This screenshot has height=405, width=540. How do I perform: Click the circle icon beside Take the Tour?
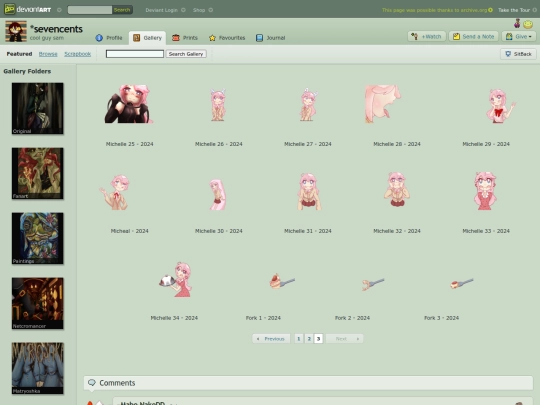[534, 10]
